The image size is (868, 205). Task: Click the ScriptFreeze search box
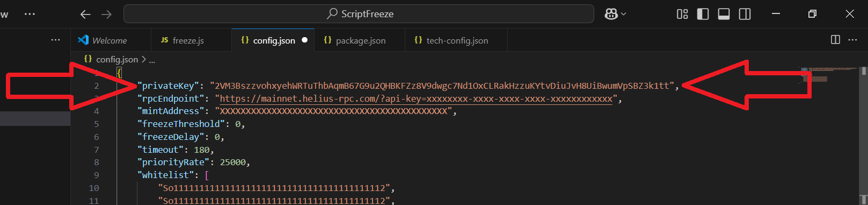pyautogui.click(x=359, y=14)
